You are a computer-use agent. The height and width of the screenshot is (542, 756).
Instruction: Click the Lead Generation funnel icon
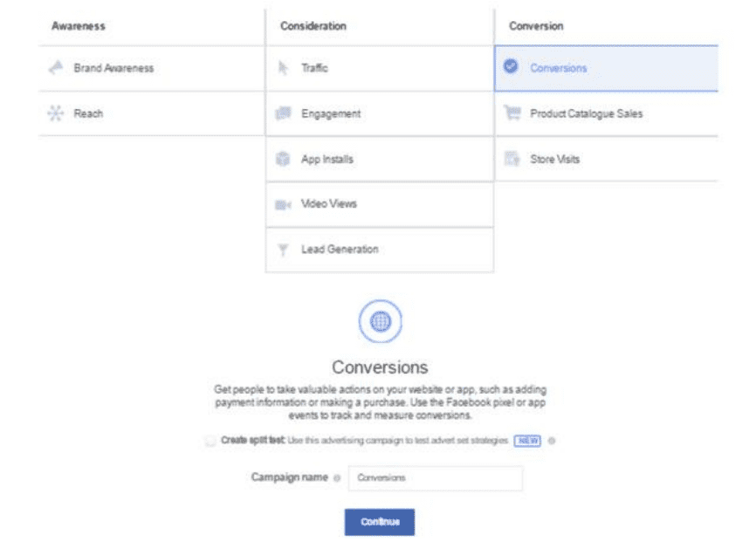[283, 250]
